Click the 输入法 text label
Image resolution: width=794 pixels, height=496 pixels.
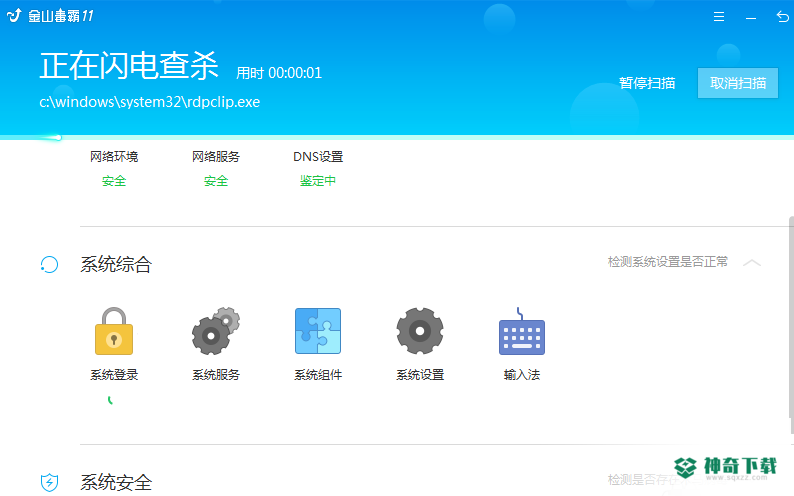tap(522, 375)
